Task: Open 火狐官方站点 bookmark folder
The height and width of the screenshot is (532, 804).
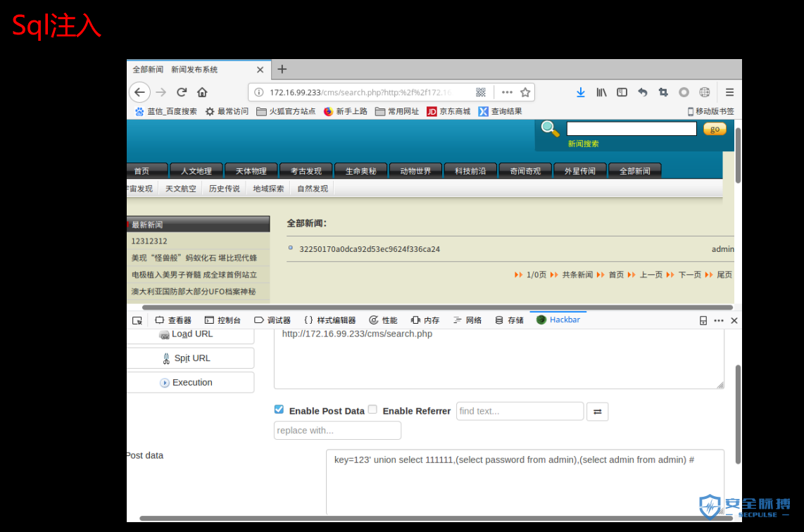Action: click(286, 111)
